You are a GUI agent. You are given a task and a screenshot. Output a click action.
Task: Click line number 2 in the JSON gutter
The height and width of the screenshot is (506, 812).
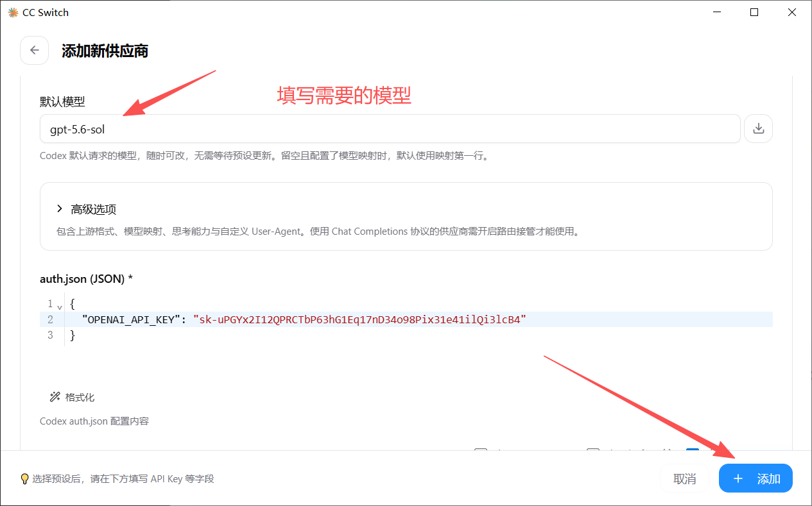(x=50, y=319)
